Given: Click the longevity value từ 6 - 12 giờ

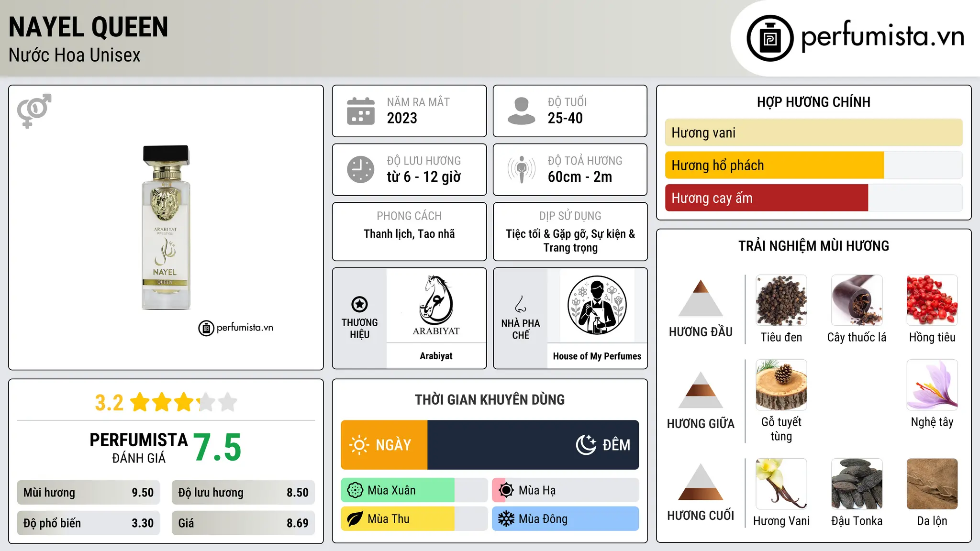Looking at the screenshot, I should pos(424,177).
